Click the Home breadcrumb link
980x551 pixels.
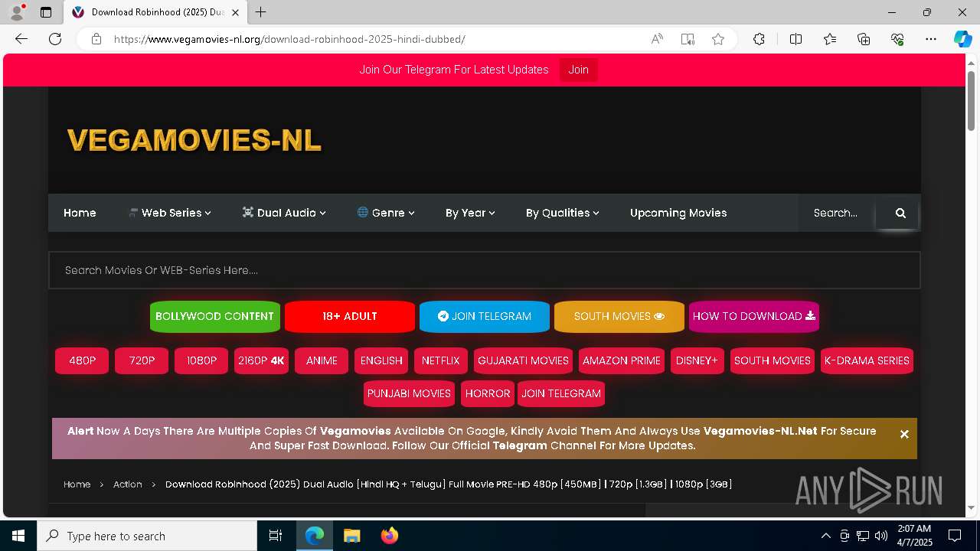click(x=77, y=484)
